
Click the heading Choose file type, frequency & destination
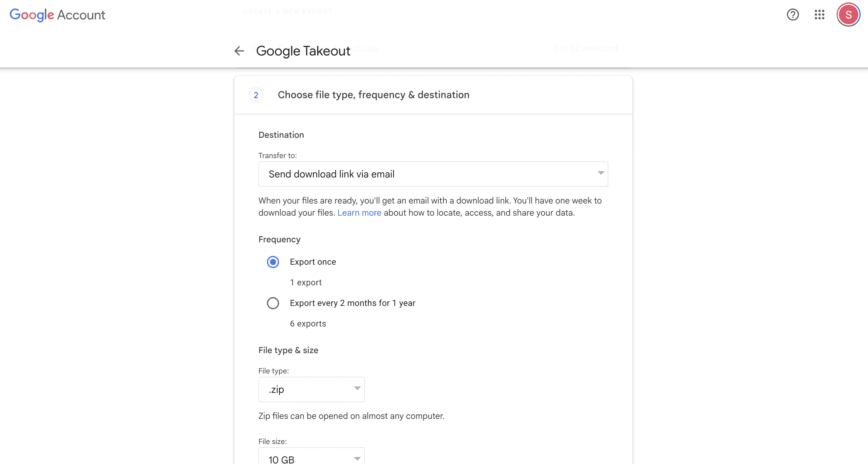point(373,95)
